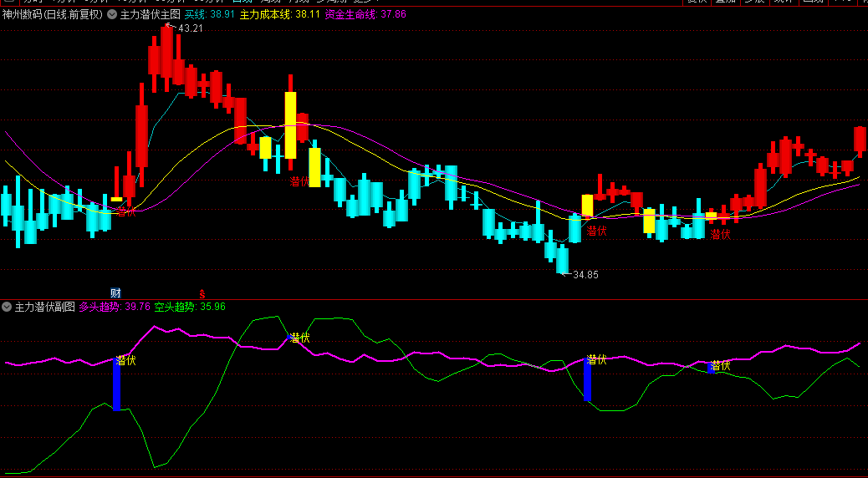Click the red S signal marker

(x=202, y=293)
